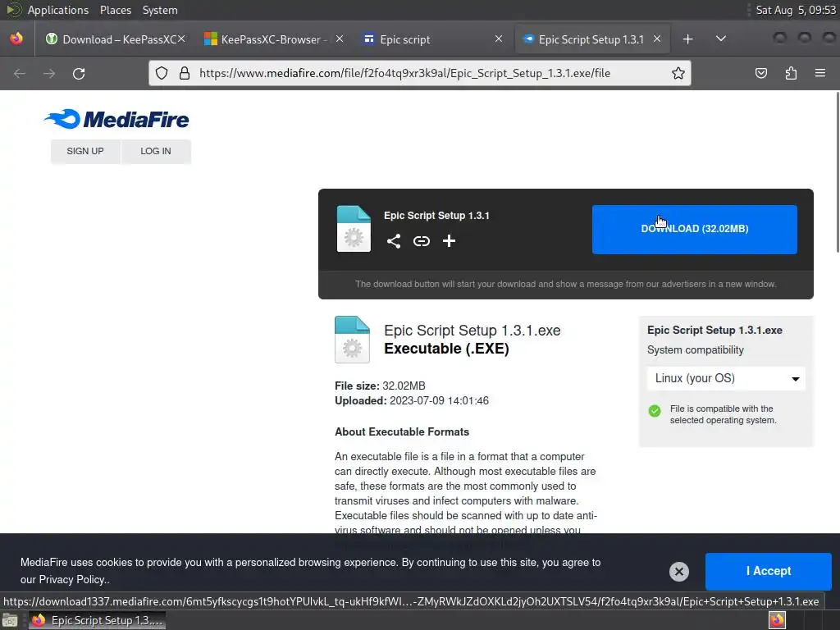Click the File size: 32.02MB text
This screenshot has width=840, height=630.
380,386
